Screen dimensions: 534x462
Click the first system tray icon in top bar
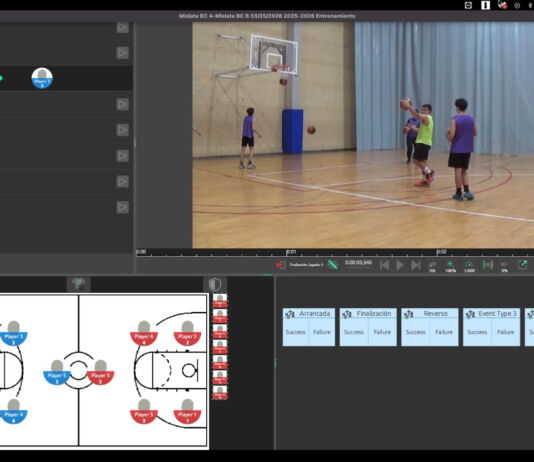tap(468, 5)
